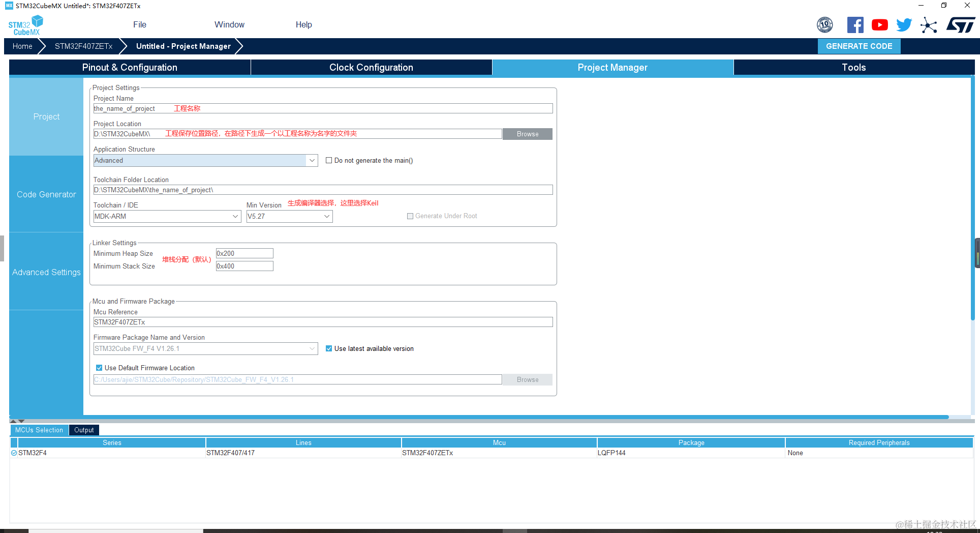Click the STM32F407/417 lines cell

point(303,453)
